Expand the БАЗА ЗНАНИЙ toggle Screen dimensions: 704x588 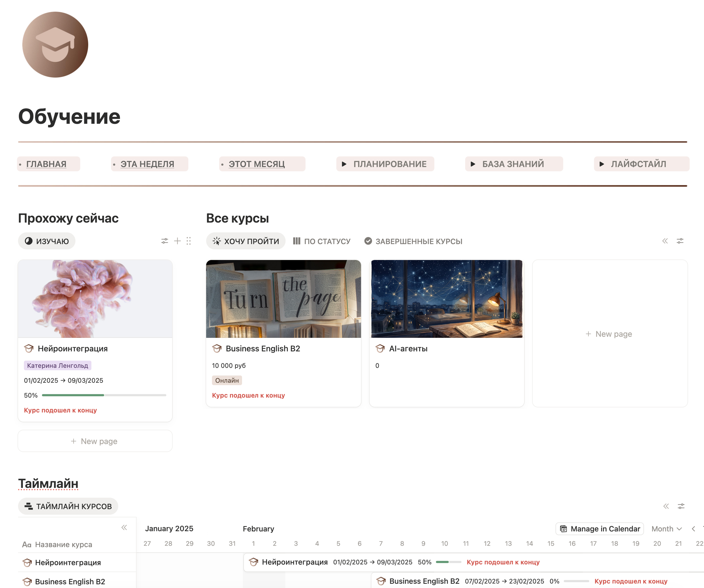point(473,164)
